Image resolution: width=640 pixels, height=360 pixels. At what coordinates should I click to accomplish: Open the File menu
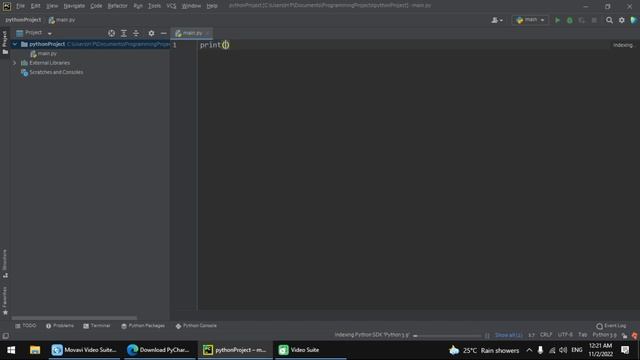point(20,6)
